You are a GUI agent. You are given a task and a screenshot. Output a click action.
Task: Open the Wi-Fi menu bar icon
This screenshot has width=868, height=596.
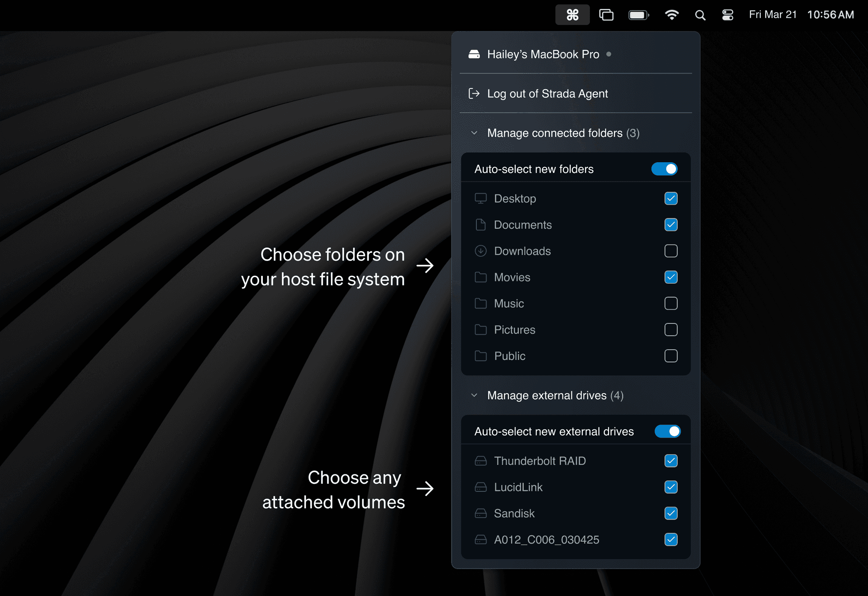click(672, 15)
